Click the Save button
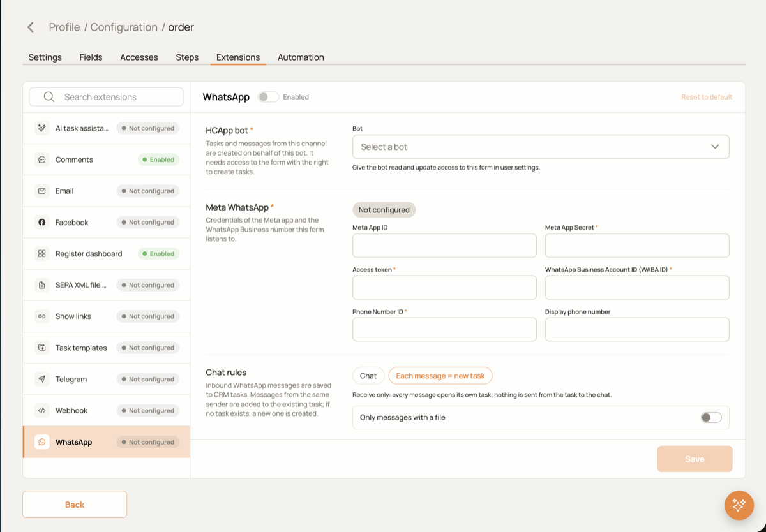The image size is (766, 532). point(695,459)
